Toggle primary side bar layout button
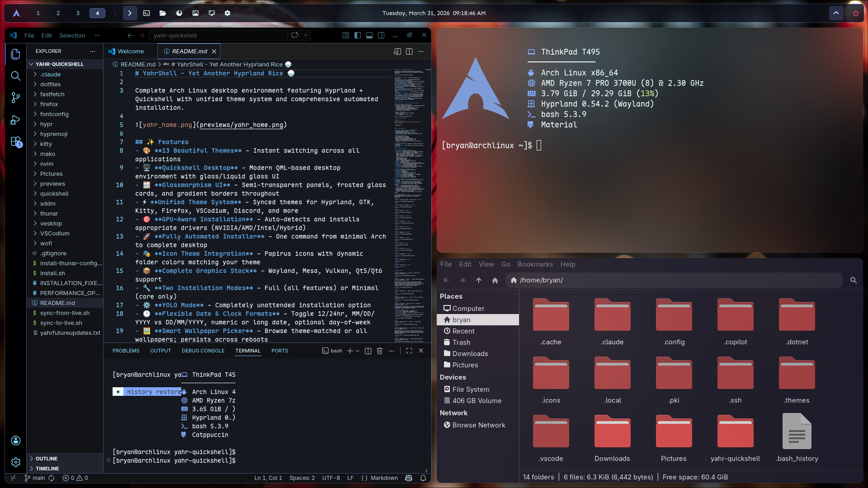The image size is (868, 488). (358, 35)
